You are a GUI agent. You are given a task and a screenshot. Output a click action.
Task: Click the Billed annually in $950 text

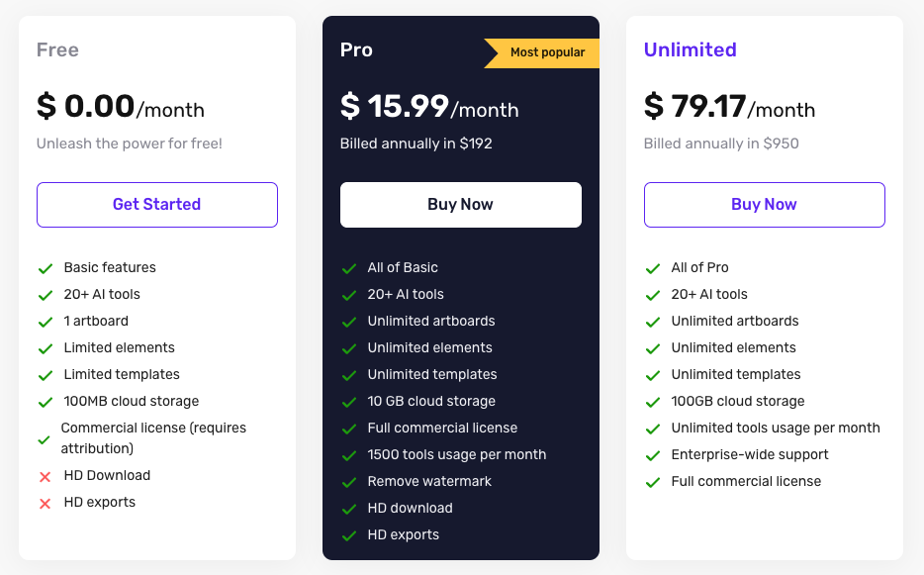(721, 144)
